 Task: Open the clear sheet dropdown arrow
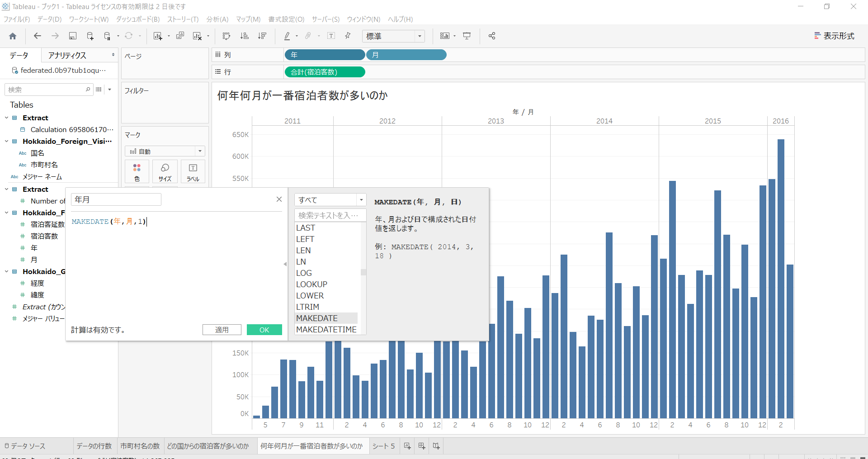(x=208, y=36)
